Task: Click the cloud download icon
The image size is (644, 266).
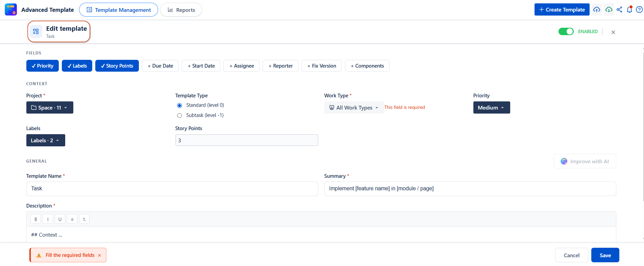Action: (x=609, y=9)
